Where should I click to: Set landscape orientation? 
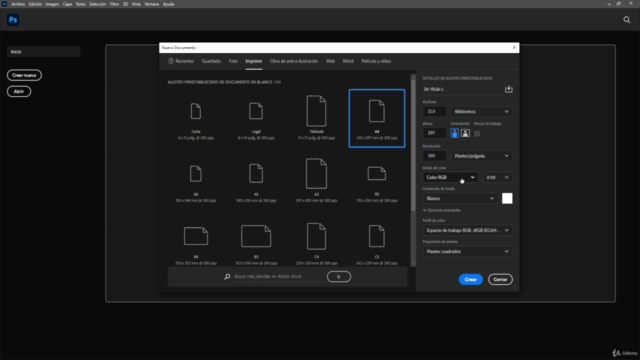465,133
